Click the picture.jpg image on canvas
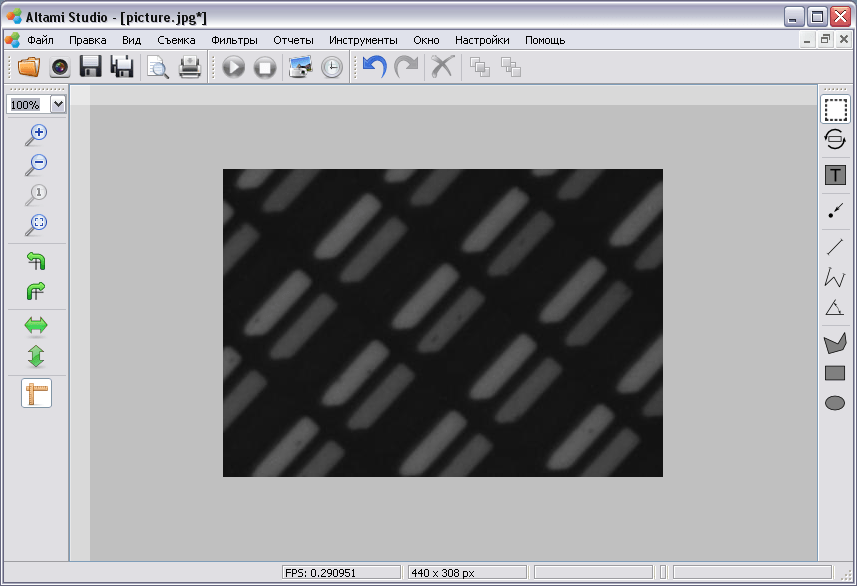The image size is (857, 586). click(443, 323)
